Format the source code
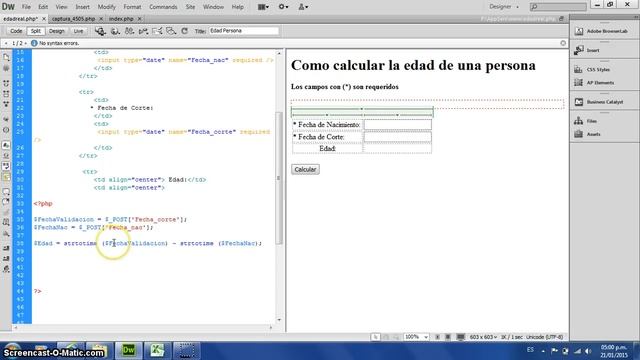Viewport: 640px width, 360px height. (6, 269)
